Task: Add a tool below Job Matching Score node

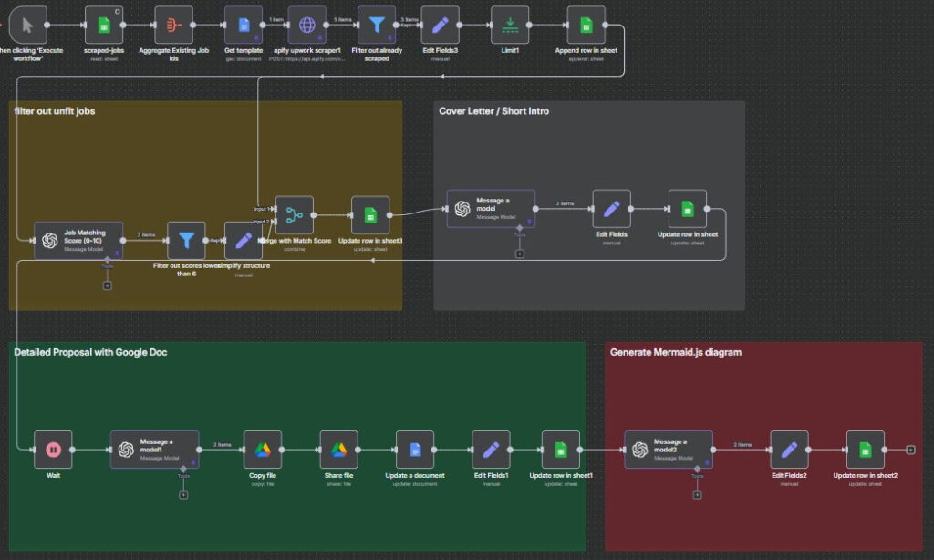Action: click(107, 285)
